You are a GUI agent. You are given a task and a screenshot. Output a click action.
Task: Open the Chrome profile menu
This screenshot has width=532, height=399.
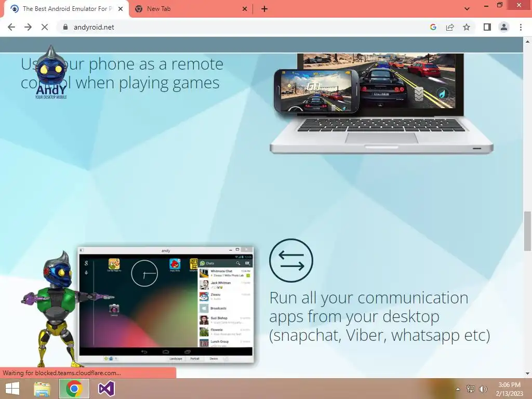pyautogui.click(x=504, y=27)
